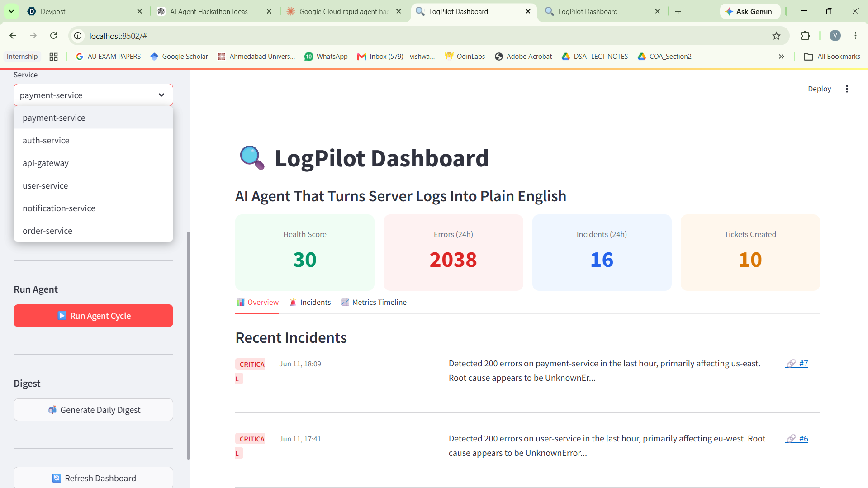
Task: Open the tab search dropdown arrow
Action: click(11, 11)
